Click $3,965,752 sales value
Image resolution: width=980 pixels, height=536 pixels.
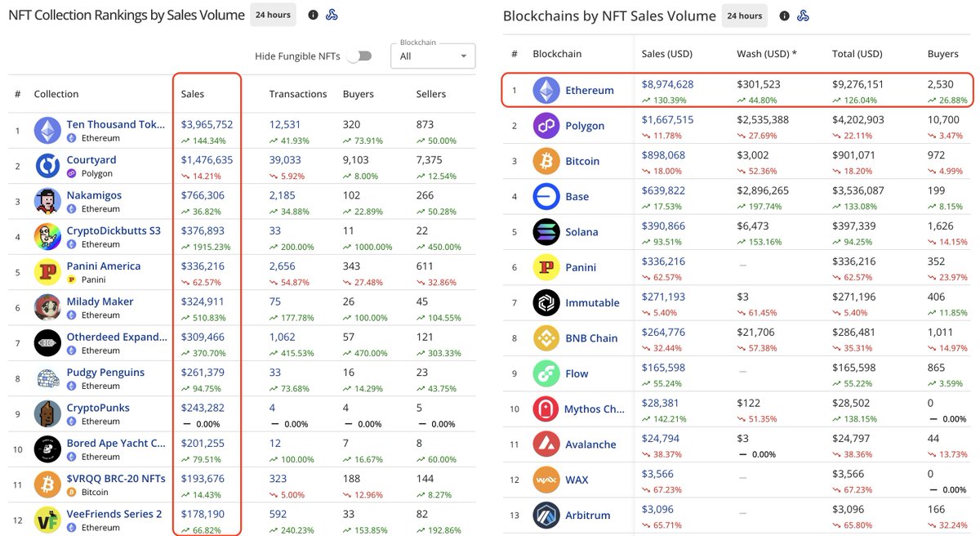point(207,125)
